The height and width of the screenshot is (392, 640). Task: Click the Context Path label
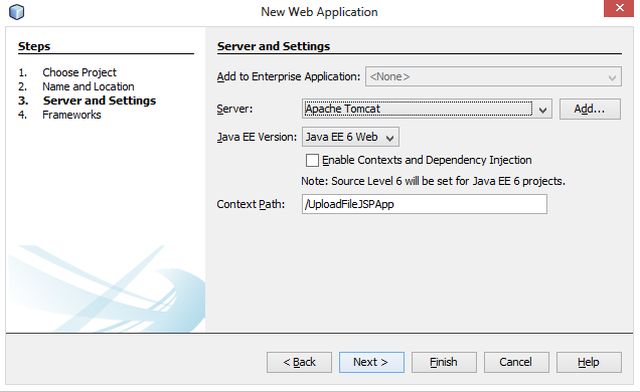click(251, 204)
